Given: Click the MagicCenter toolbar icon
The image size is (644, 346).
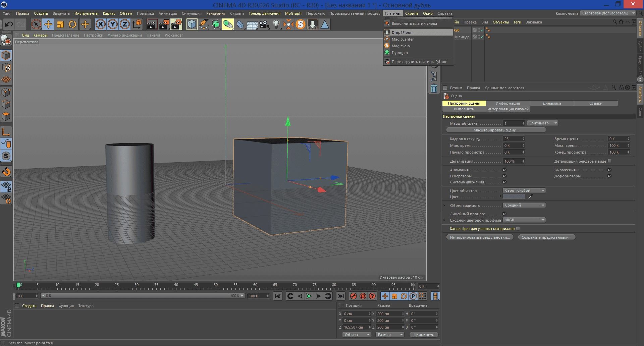Looking at the screenshot, I should click(x=288, y=24).
